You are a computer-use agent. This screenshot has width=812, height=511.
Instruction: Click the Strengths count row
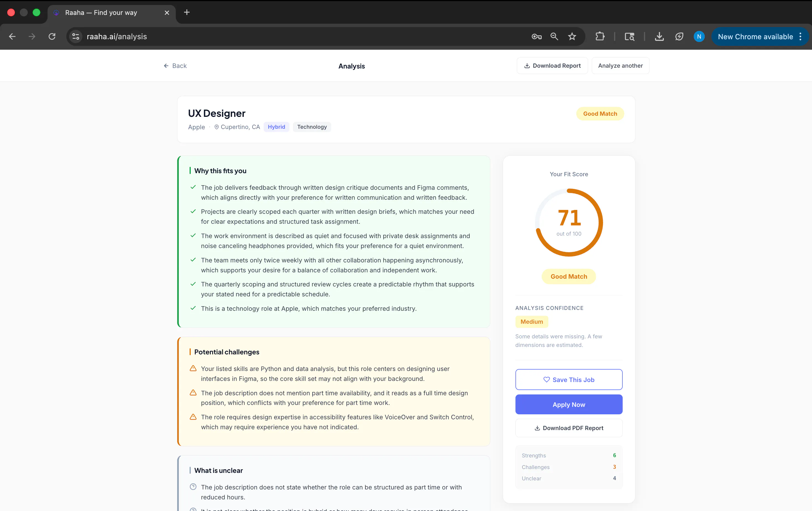point(569,455)
